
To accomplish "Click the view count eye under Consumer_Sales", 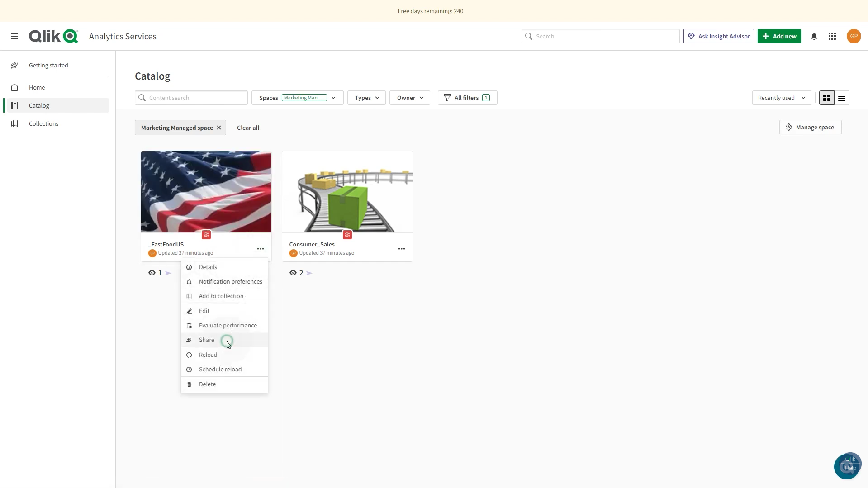I will pyautogui.click(x=293, y=273).
